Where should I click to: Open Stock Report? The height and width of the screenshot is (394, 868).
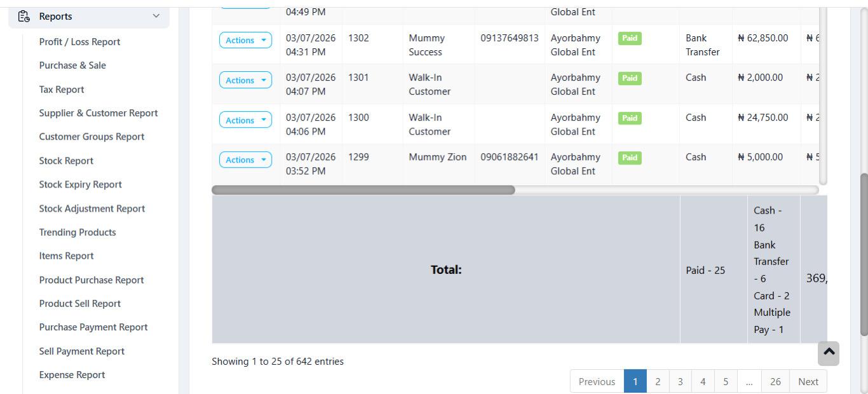click(x=66, y=161)
